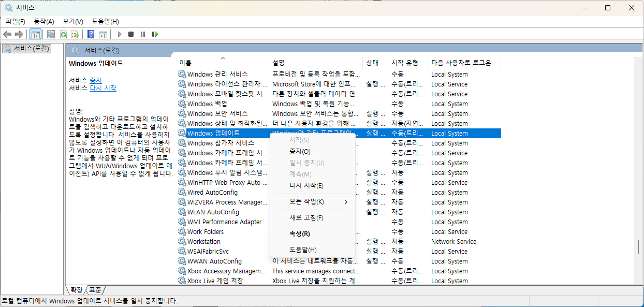The height and width of the screenshot is (307, 644).
Task: Open 속성(R) from the context menu
Action: point(313,234)
